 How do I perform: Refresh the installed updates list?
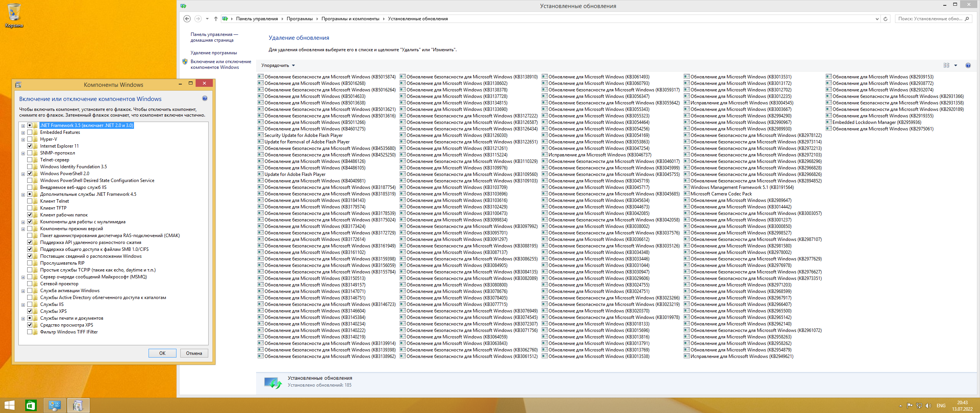pos(885,19)
